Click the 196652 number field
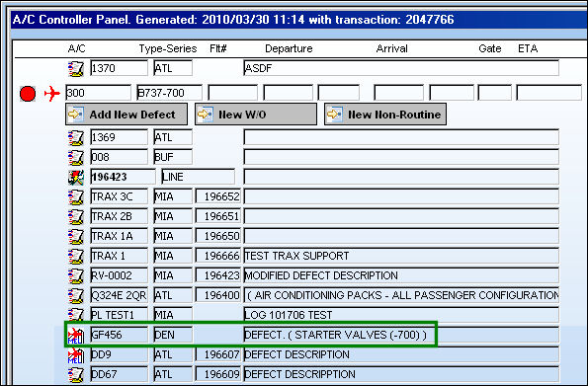The image size is (588, 386). click(218, 196)
